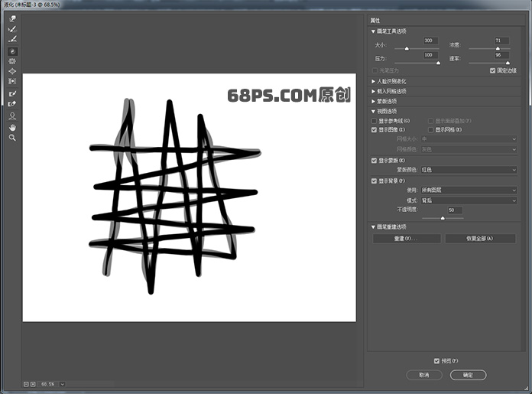Click the 确定 OK button

[469, 375]
